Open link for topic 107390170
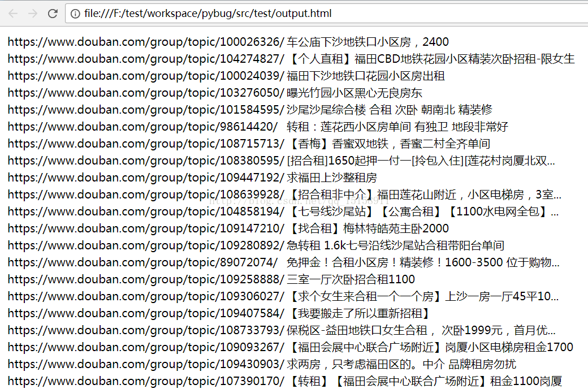The width and height of the screenshot is (588, 389). [x=146, y=381]
